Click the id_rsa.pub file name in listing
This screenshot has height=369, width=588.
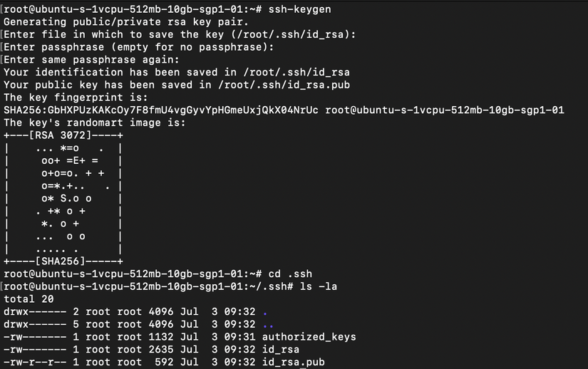coord(293,363)
